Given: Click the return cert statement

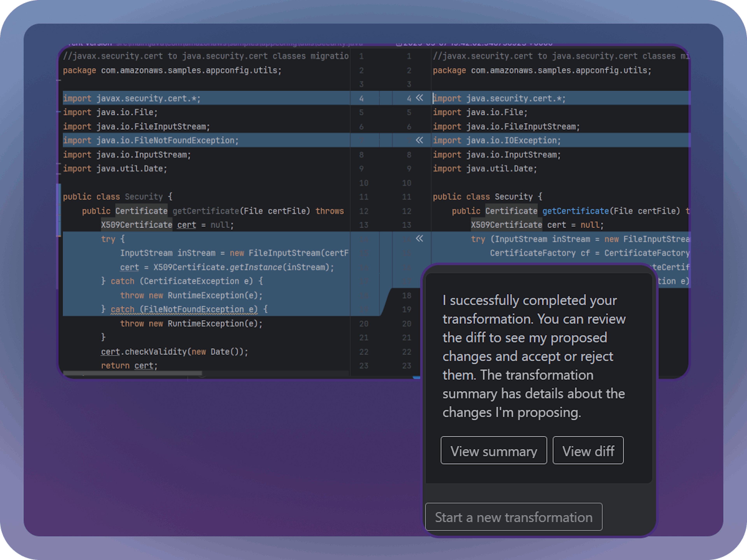Looking at the screenshot, I should click(x=129, y=366).
